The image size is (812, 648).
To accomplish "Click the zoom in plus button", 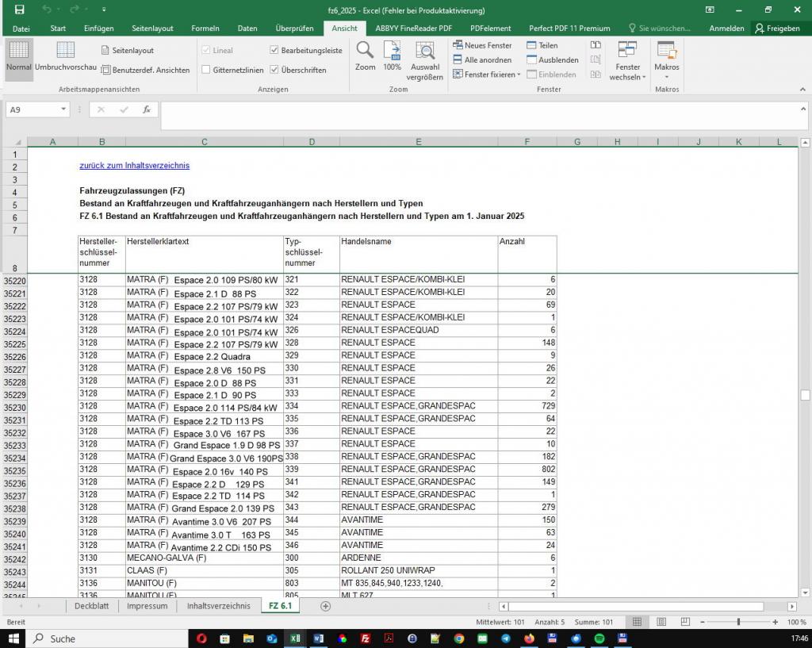I will coord(776,622).
